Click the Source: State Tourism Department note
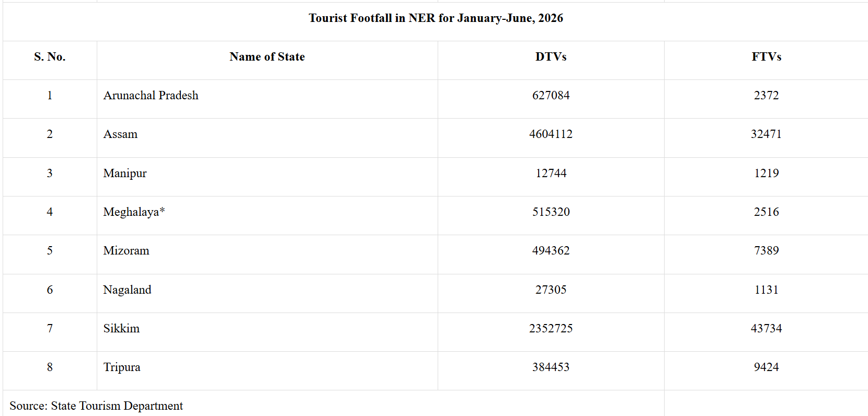The width and height of the screenshot is (868, 416). pos(96,406)
